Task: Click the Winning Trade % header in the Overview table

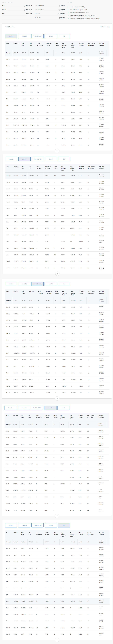Action: pyautogui.click(x=82, y=44)
